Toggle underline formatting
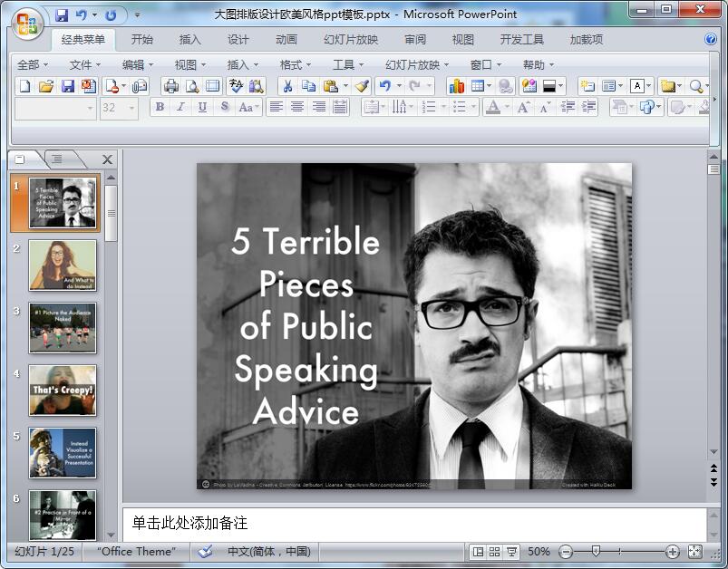The image size is (728, 569). click(202, 107)
